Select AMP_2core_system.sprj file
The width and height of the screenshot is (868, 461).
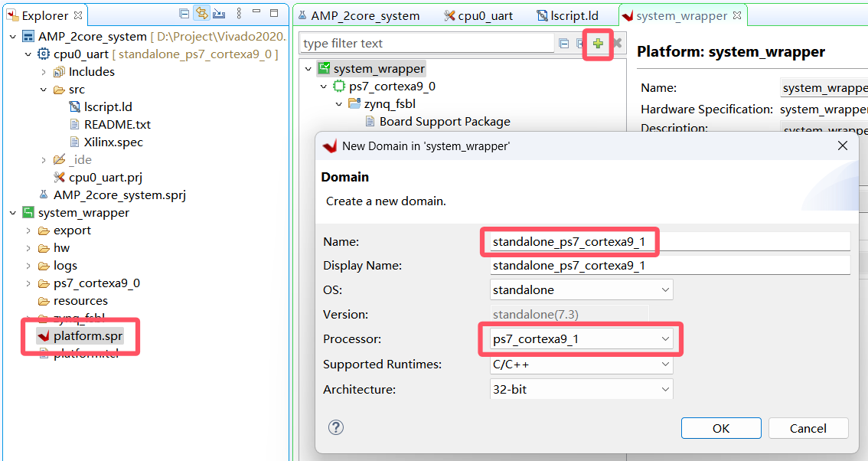pos(119,195)
